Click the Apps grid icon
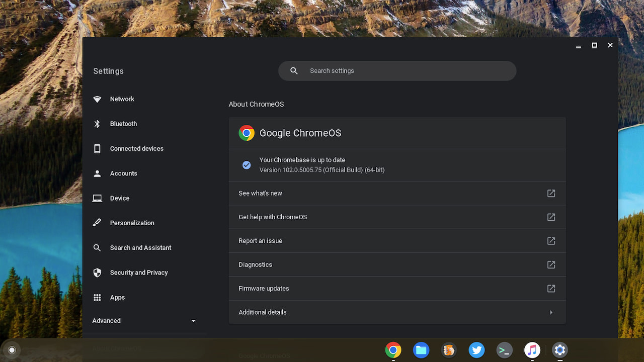Viewport: 644px width, 362px height. [x=97, y=297]
